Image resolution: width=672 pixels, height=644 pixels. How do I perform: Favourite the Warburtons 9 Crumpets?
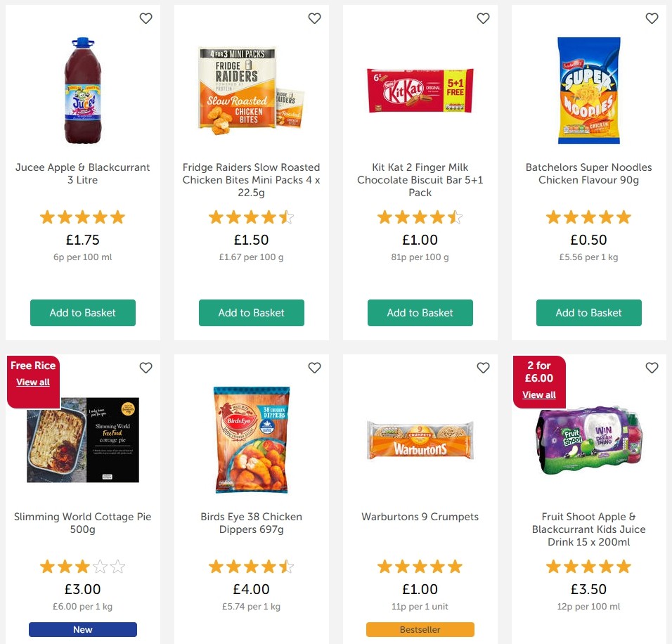(x=483, y=368)
